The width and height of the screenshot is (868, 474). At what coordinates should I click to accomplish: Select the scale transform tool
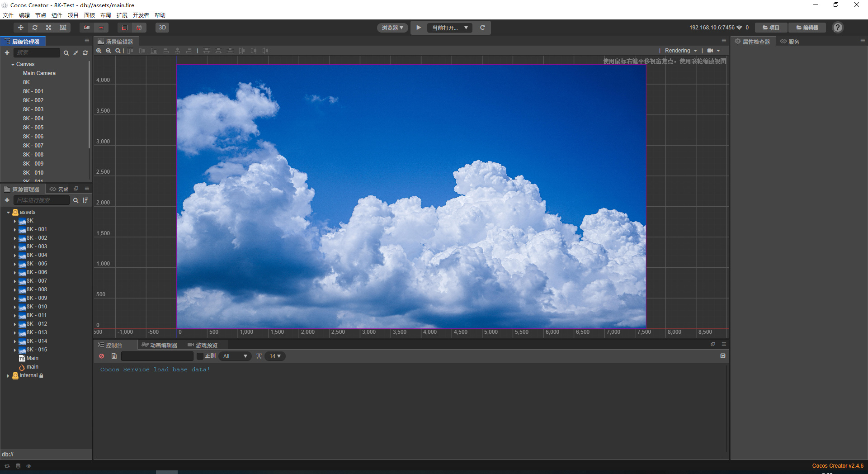[x=49, y=28]
